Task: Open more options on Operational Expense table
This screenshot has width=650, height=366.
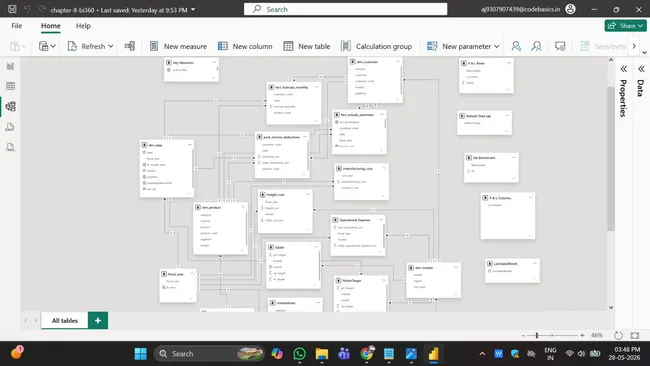Action: (x=380, y=220)
